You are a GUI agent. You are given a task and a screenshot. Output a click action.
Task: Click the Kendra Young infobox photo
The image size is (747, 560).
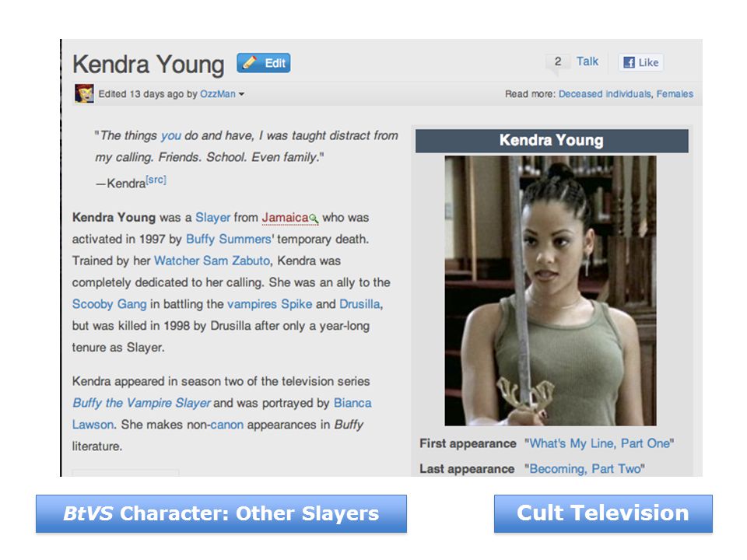550,290
